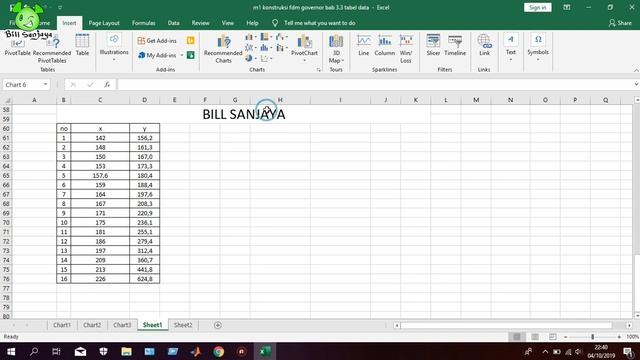Select row 65 header
The image size is (640, 360).
6,176
